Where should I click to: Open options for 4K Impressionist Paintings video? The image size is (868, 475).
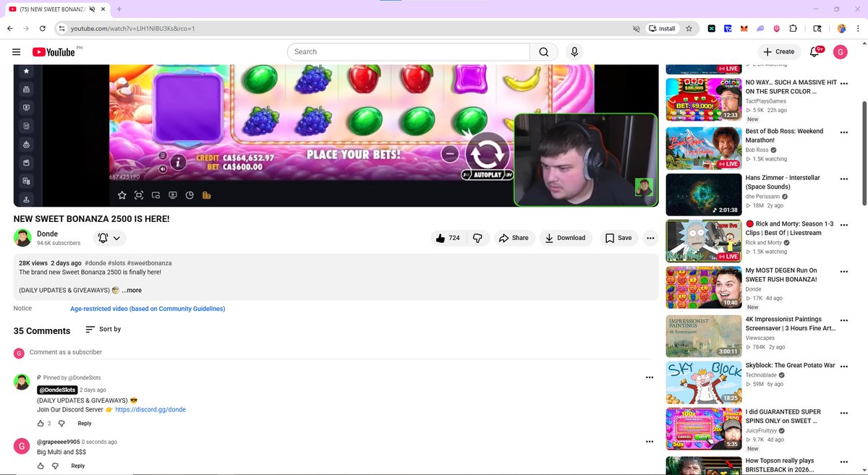843,319
